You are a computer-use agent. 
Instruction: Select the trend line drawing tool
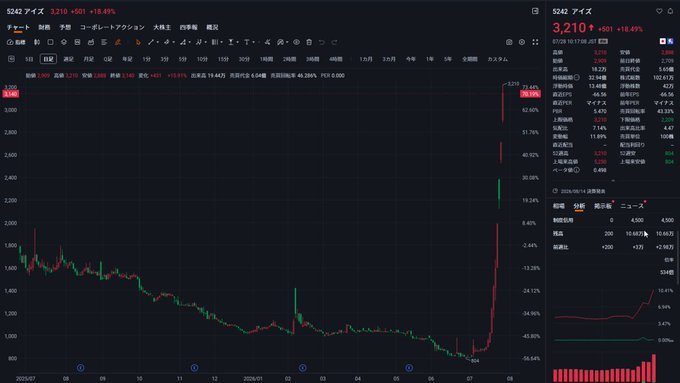click(151, 42)
